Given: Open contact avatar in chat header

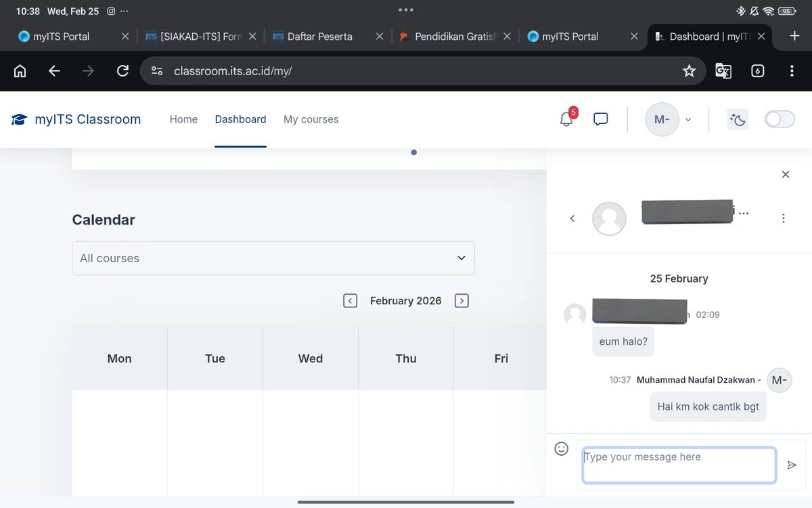Looking at the screenshot, I should 609,218.
